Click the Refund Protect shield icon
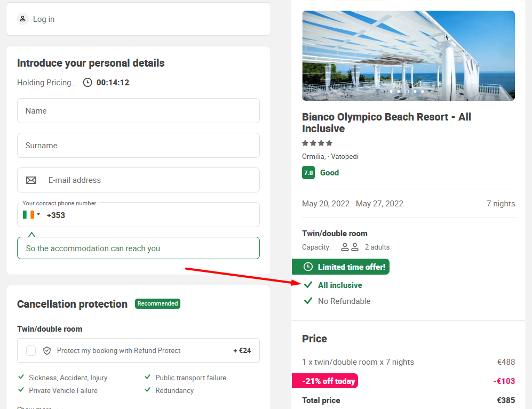This screenshot has height=409, width=532. 47,351
